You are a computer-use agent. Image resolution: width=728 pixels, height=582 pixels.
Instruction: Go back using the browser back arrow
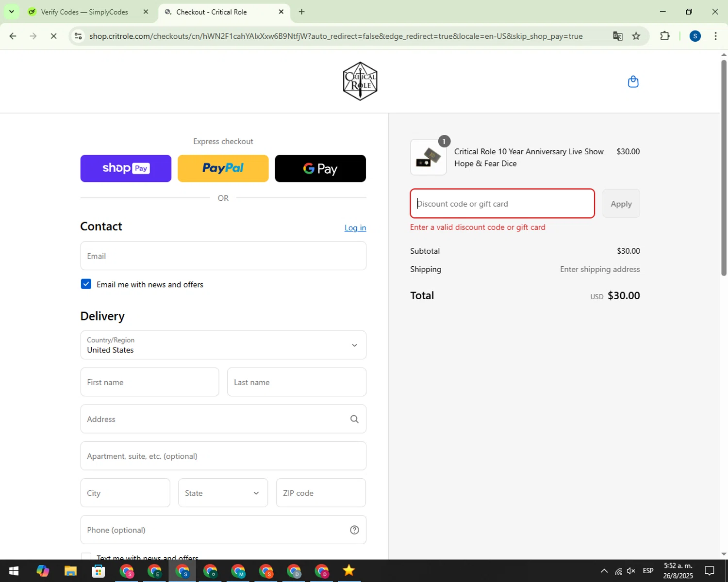click(13, 36)
